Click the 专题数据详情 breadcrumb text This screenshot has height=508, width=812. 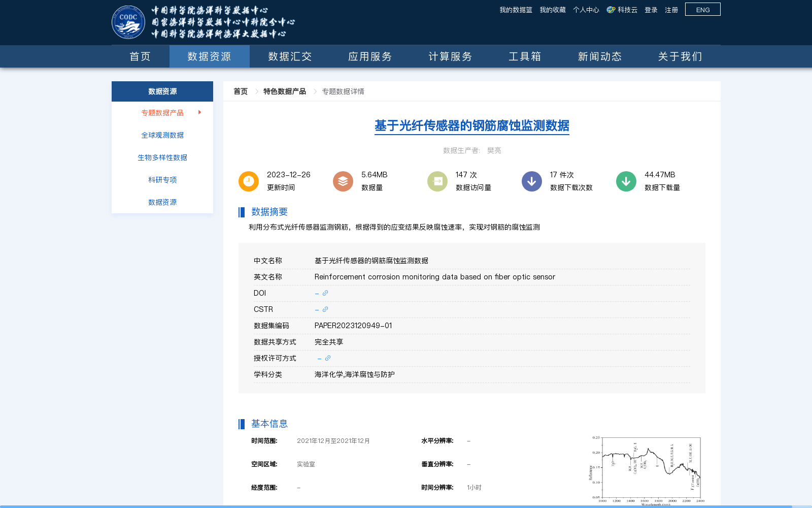[x=343, y=91]
